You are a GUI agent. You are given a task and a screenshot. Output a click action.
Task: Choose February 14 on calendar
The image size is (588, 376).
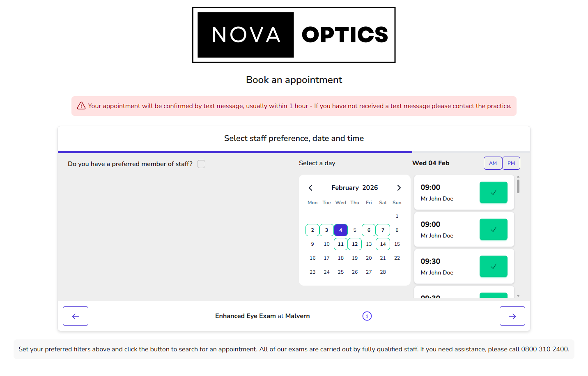[x=383, y=244]
